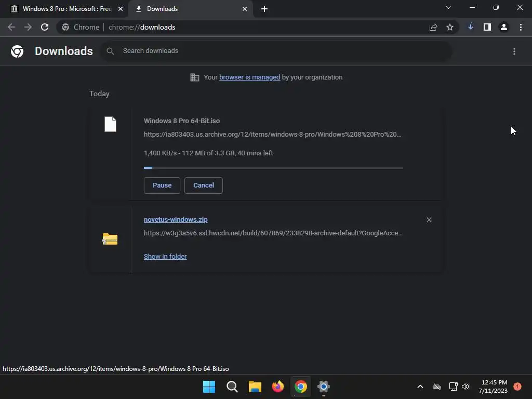The width and height of the screenshot is (532, 399).
Task: Launch Firefox from the taskbar
Action: (278, 387)
